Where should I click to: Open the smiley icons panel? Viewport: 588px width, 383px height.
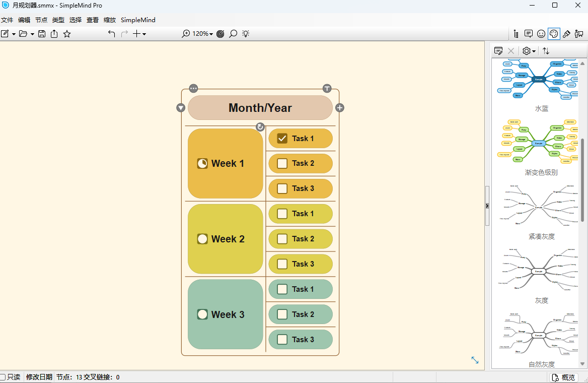pos(541,34)
